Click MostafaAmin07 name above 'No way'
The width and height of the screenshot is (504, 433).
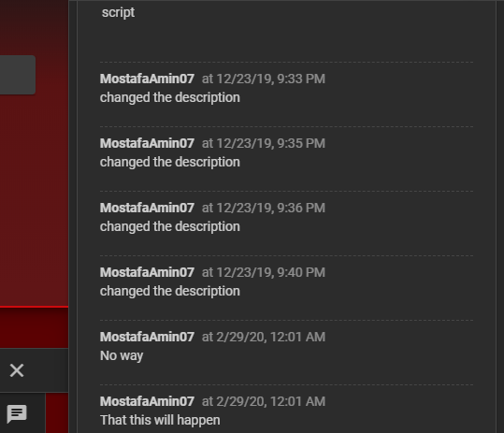pyautogui.click(x=147, y=337)
